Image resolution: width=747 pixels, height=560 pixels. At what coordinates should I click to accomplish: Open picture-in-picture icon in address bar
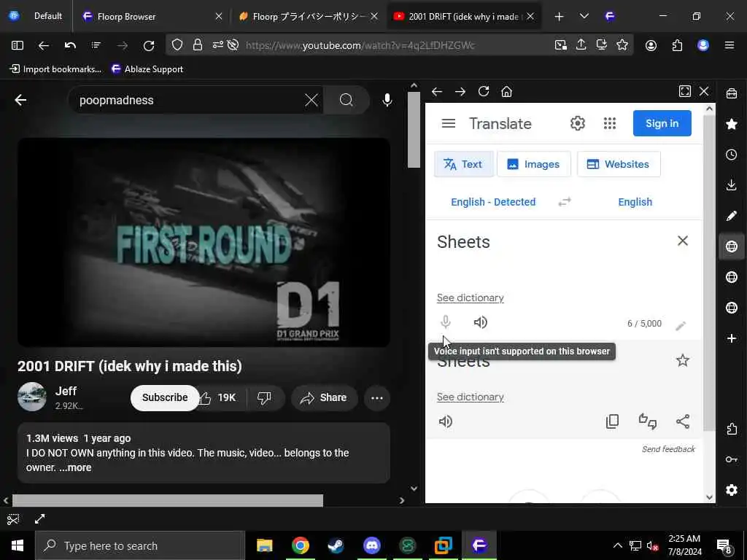point(561,45)
